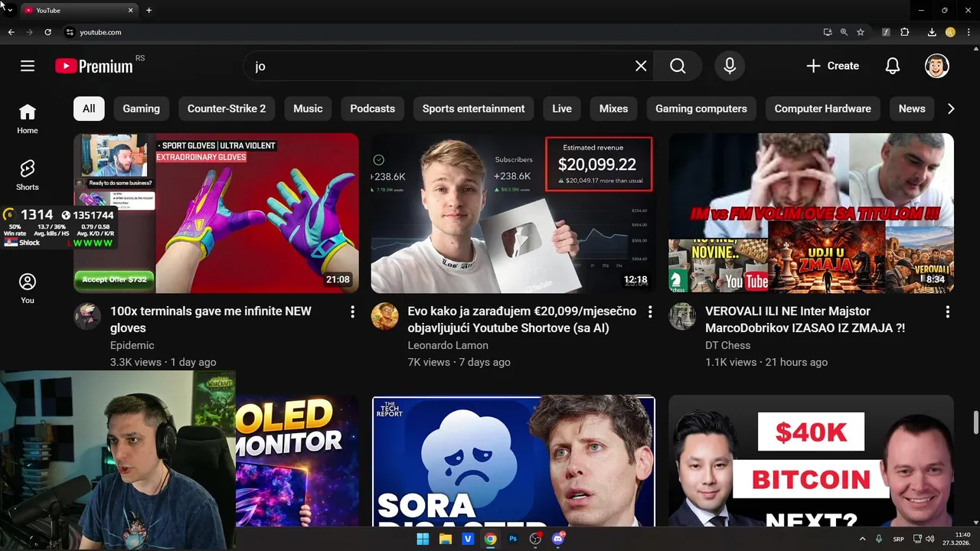Open options for VEROVALI ILI NE video
This screenshot has height=551, width=980.
tap(947, 311)
